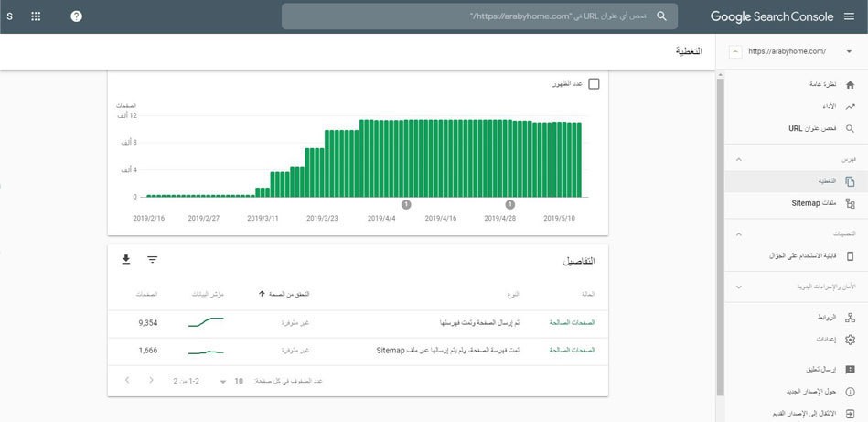Viewport: 868px width, 422px height.
Task: Open the main hamburger menu
Action: (849, 16)
